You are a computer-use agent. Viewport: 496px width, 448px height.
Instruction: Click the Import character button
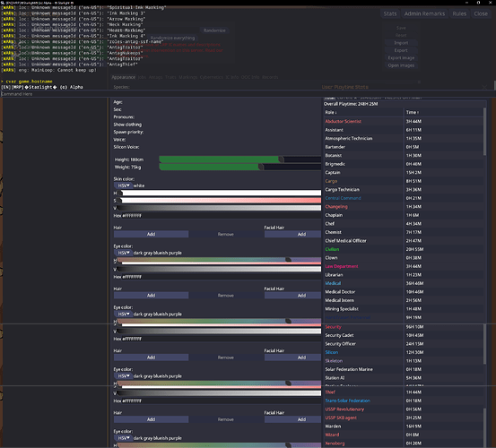pyautogui.click(x=401, y=43)
